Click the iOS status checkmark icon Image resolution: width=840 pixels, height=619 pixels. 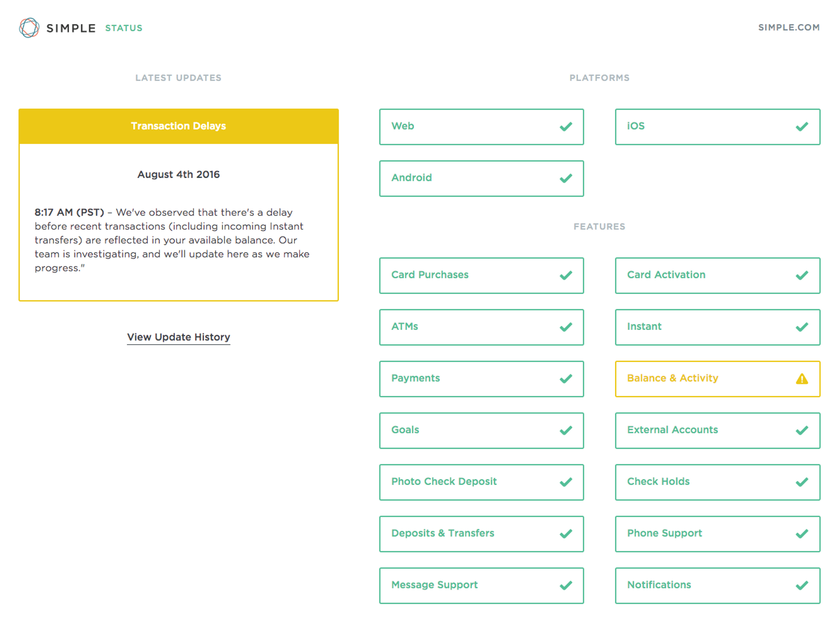coord(802,127)
